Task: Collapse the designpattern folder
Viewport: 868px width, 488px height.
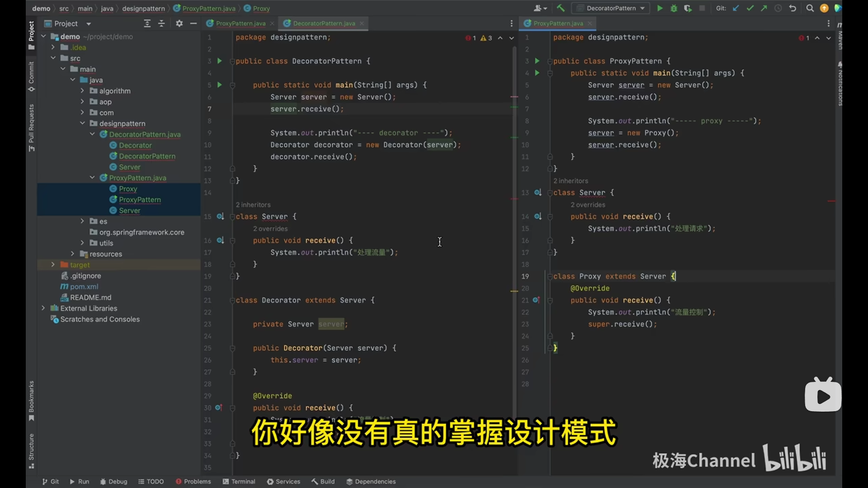Action: pyautogui.click(x=82, y=123)
